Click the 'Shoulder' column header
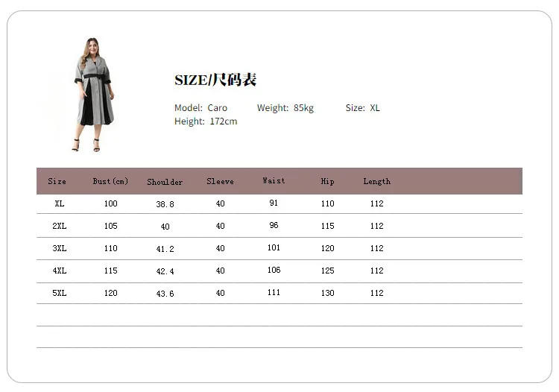The width and height of the screenshot is (559, 392). click(165, 182)
